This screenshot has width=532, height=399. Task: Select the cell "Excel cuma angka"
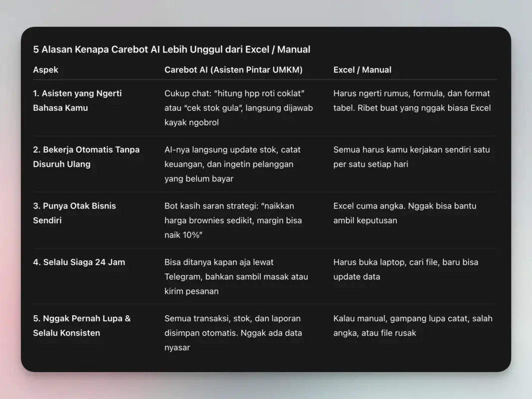(404, 213)
